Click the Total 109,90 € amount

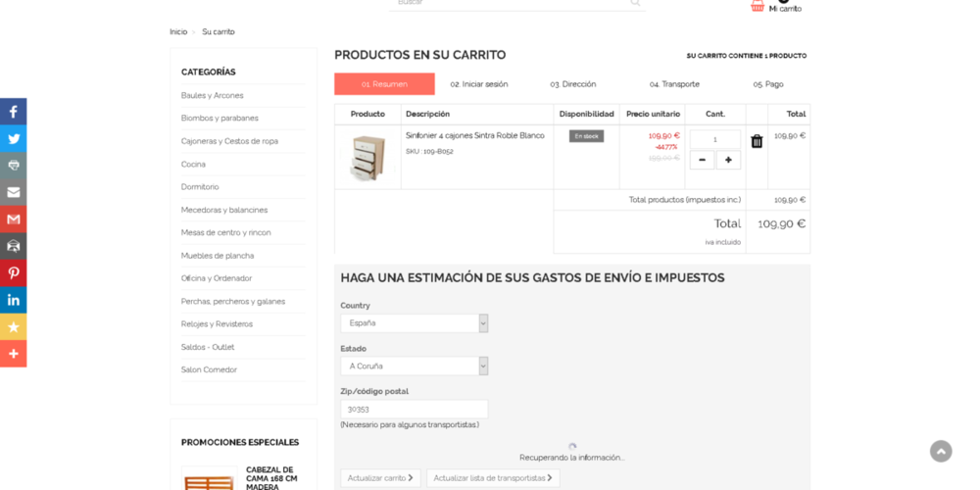[x=782, y=223]
